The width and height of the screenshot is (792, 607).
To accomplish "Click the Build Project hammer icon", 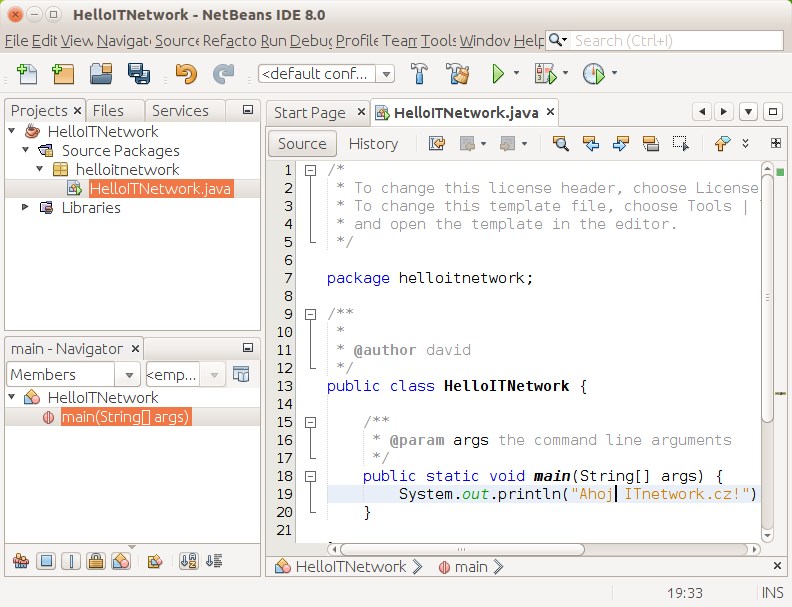I will coord(419,74).
